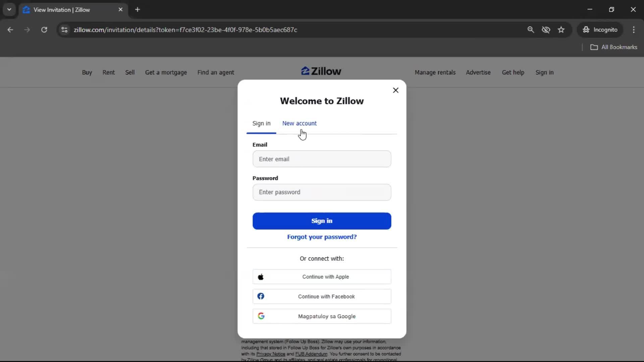
Task: Navigate back with the left arrow
Action: 10,29
